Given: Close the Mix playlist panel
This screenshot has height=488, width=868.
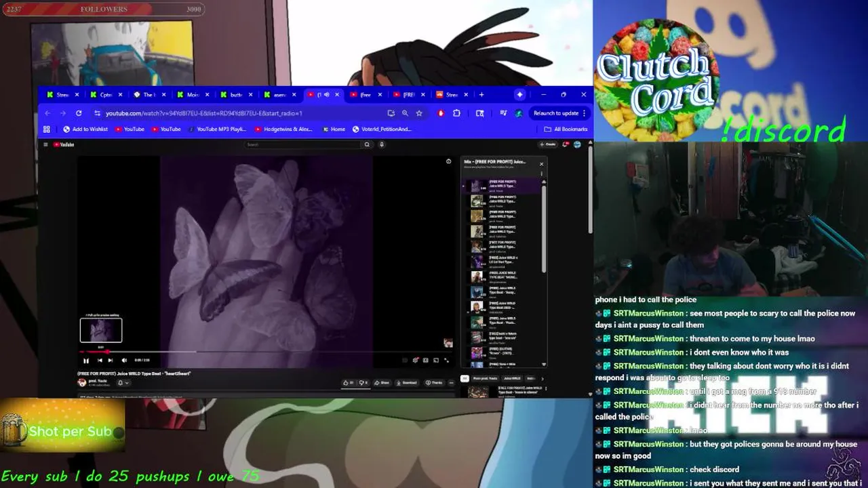Looking at the screenshot, I should pyautogui.click(x=541, y=163).
